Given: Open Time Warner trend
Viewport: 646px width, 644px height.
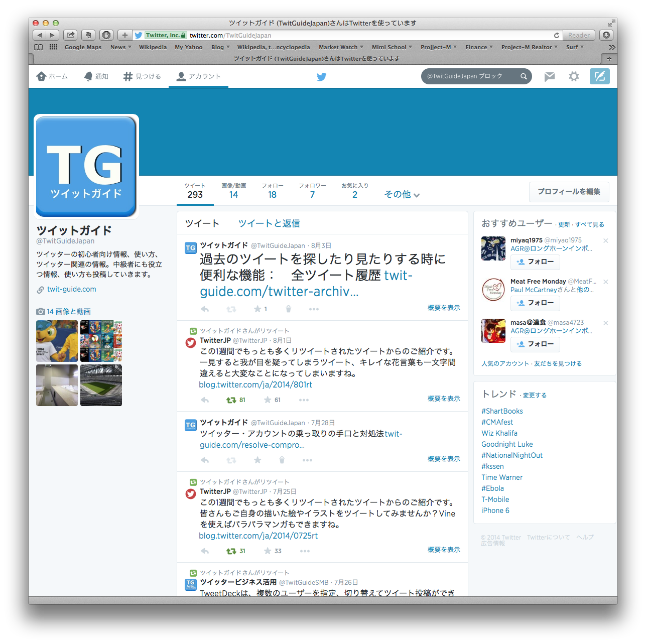Looking at the screenshot, I should (x=502, y=477).
